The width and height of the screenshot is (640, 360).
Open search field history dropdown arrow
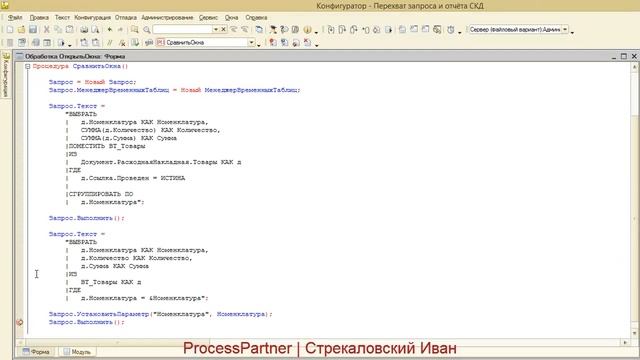pos(216,29)
